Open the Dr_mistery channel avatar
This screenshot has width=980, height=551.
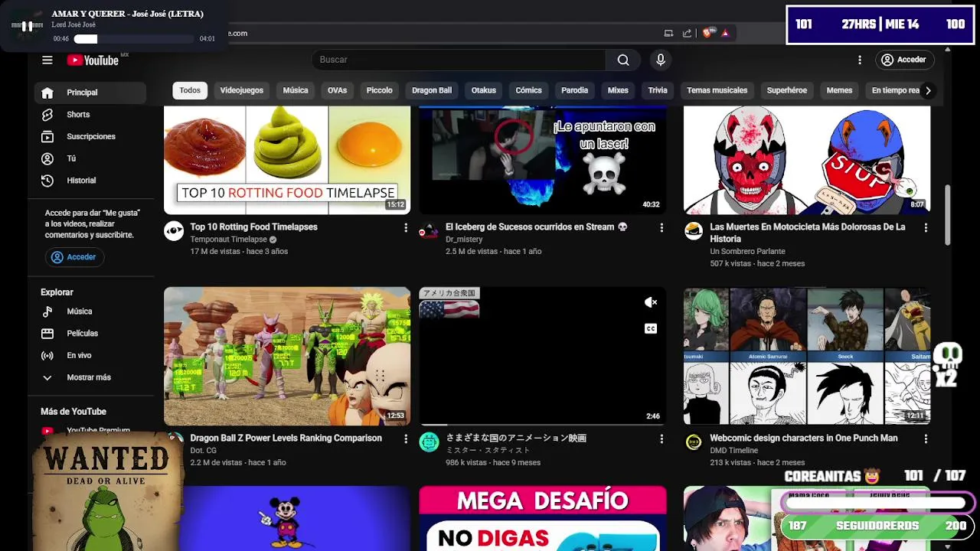pos(430,231)
